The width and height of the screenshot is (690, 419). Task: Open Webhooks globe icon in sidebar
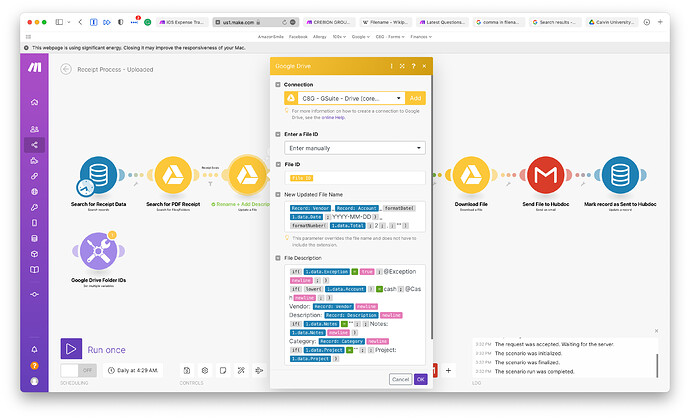pos(34,191)
